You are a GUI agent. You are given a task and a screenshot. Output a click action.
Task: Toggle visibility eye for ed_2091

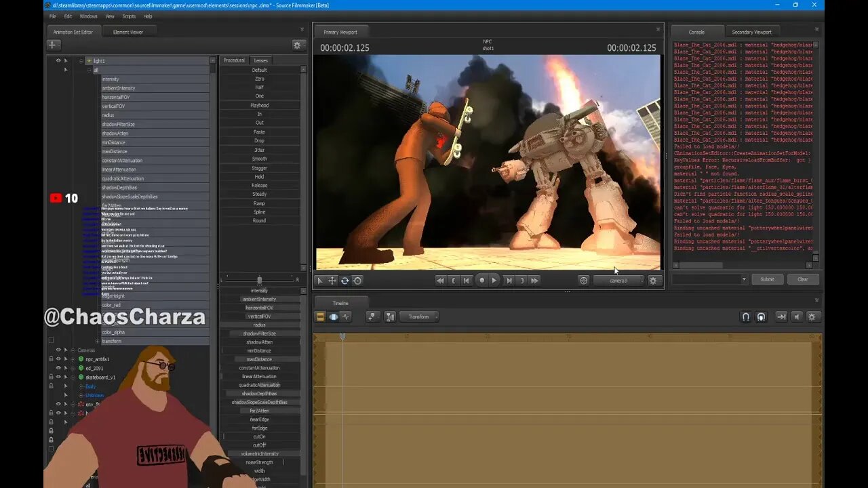click(x=58, y=368)
